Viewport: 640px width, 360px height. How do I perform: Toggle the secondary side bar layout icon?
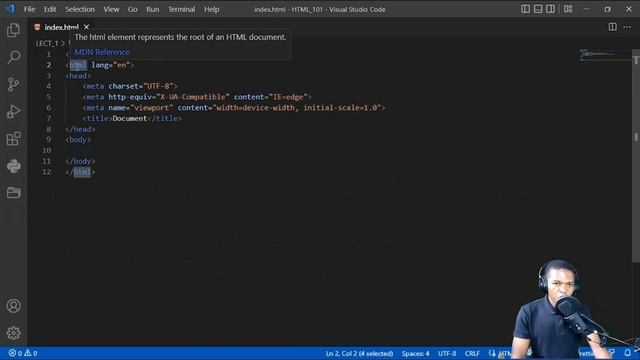[550, 9]
